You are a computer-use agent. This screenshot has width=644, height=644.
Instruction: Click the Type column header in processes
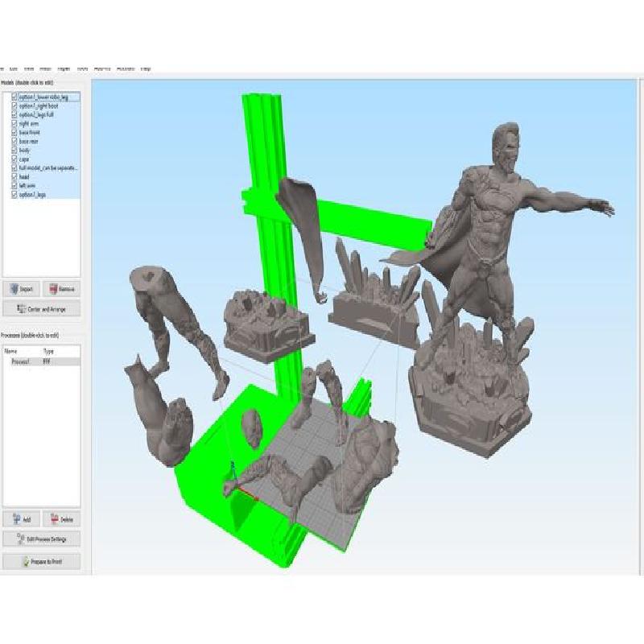48,352
